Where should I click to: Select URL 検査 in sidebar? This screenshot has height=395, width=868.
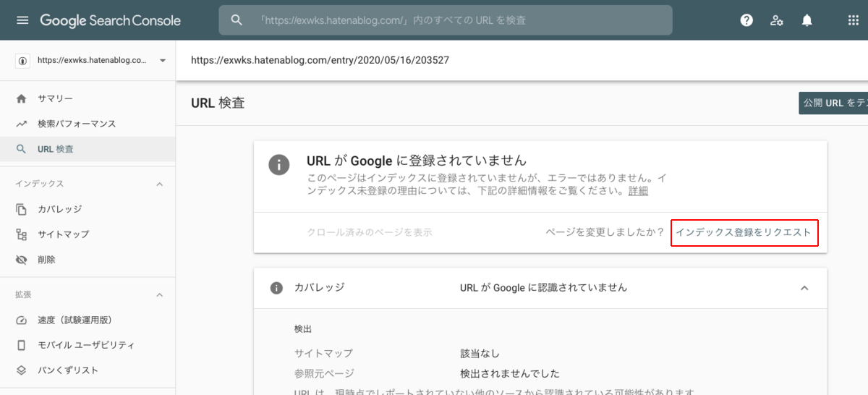(88, 149)
